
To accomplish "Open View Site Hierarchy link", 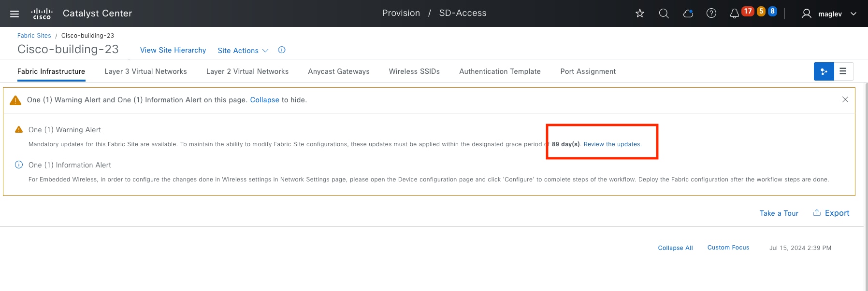I will (173, 50).
